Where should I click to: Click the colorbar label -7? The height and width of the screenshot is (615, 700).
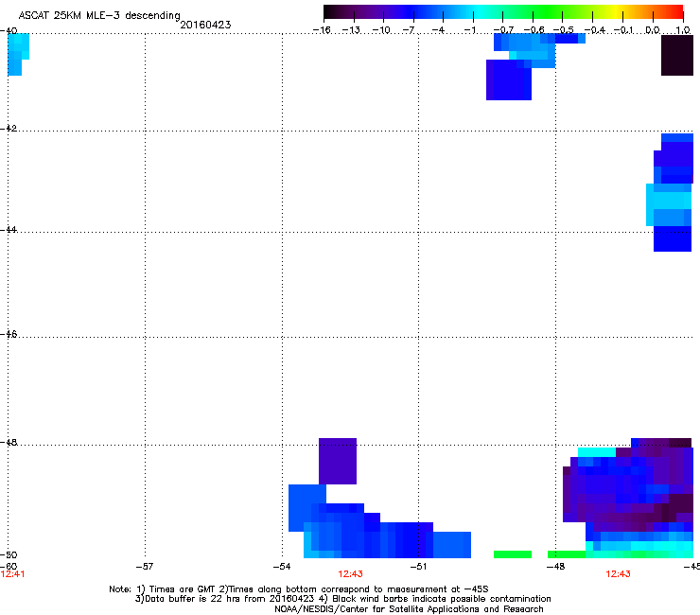click(x=409, y=30)
